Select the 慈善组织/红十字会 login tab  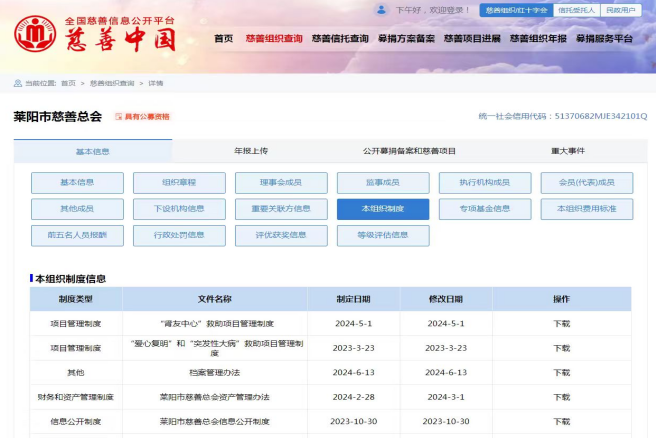tap(514, 10)
